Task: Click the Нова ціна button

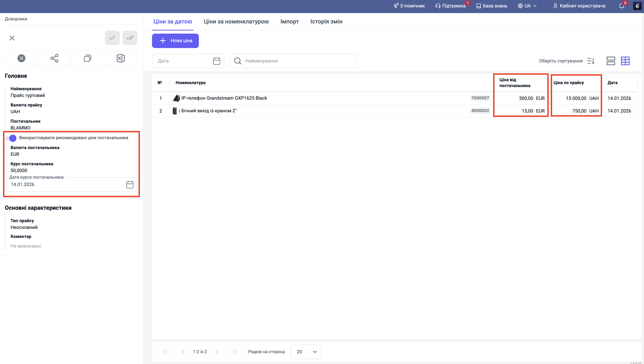Action: pos(175,41)
